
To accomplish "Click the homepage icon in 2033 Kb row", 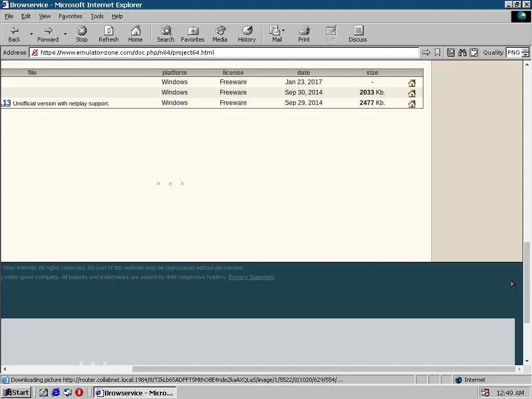I will 412,94.
